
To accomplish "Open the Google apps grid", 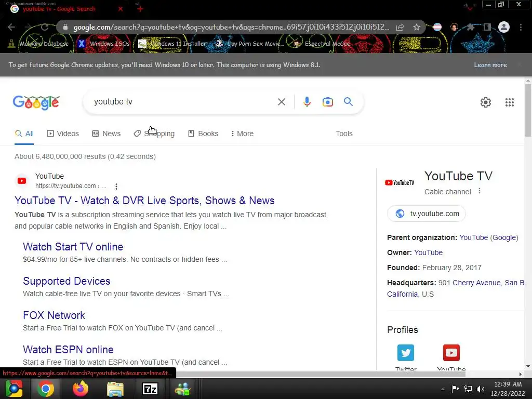I will coord(509,102).
